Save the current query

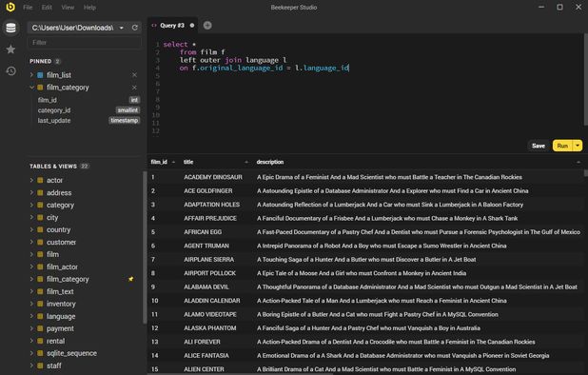pyautogui.click(x=539, y=146)
